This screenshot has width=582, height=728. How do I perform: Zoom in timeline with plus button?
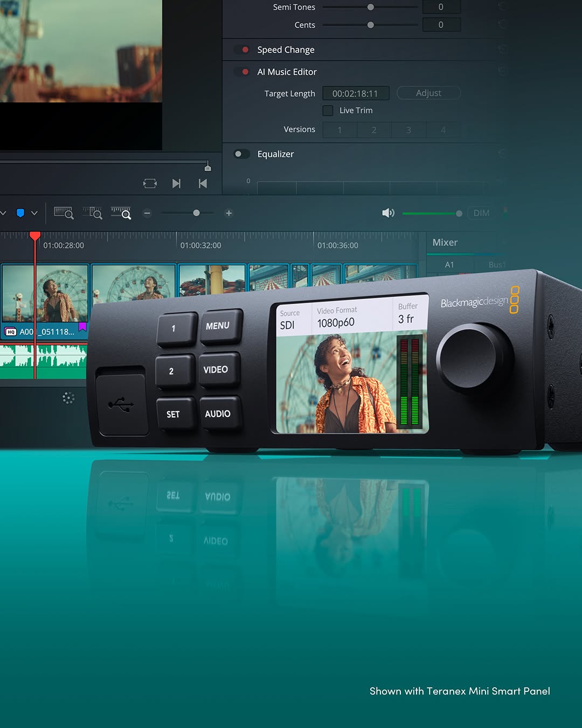[228, 213]
